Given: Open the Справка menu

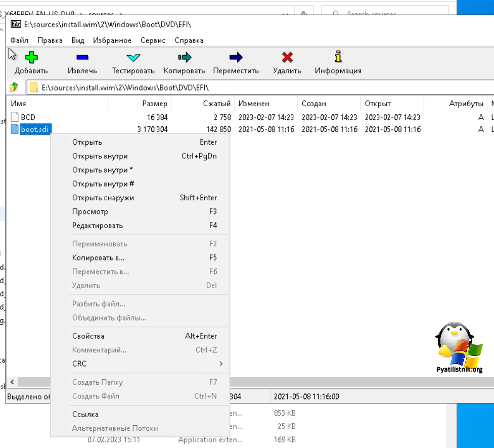Looking at the screenshot, I should 189,40.
